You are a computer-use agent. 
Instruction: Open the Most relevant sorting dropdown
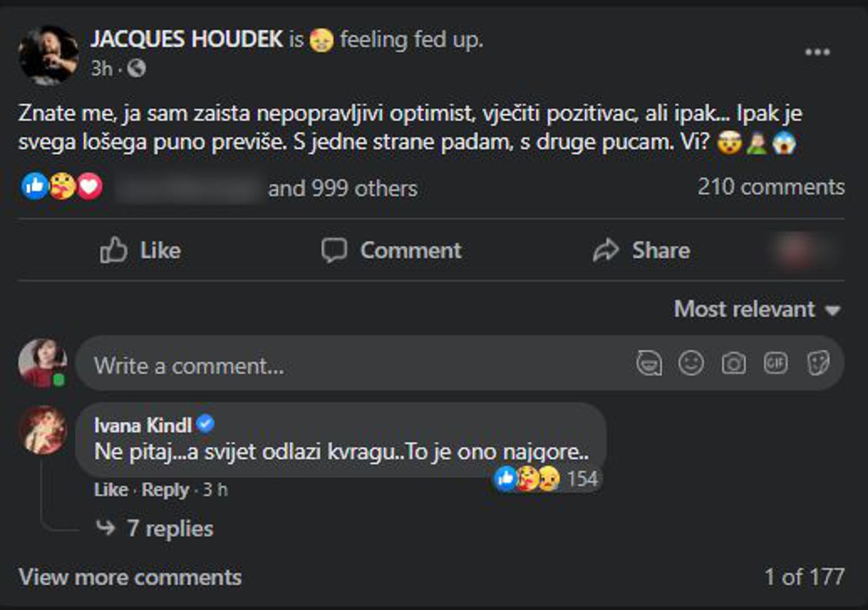(x=757, y=310)
